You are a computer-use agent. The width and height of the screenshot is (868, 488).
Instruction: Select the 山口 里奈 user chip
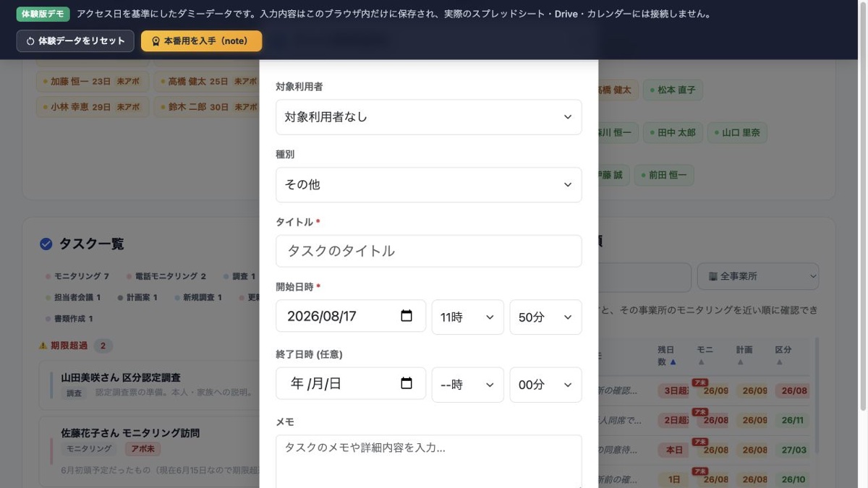[x=737, y=133]
